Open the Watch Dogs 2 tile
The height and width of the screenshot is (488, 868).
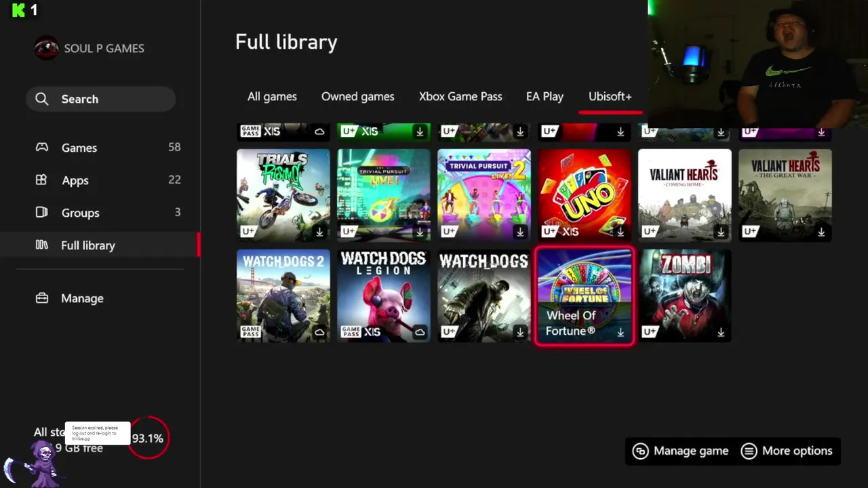[283, 296]
